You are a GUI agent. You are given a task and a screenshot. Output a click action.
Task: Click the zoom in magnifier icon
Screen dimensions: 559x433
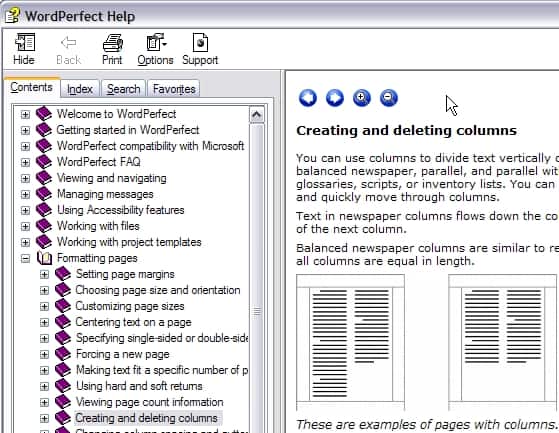click(361, 98)
